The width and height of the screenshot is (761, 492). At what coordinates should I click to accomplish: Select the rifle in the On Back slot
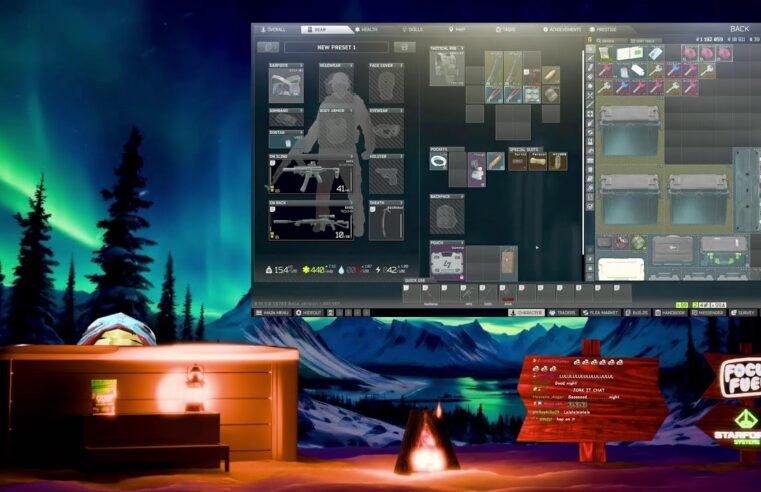coord(311,223)
